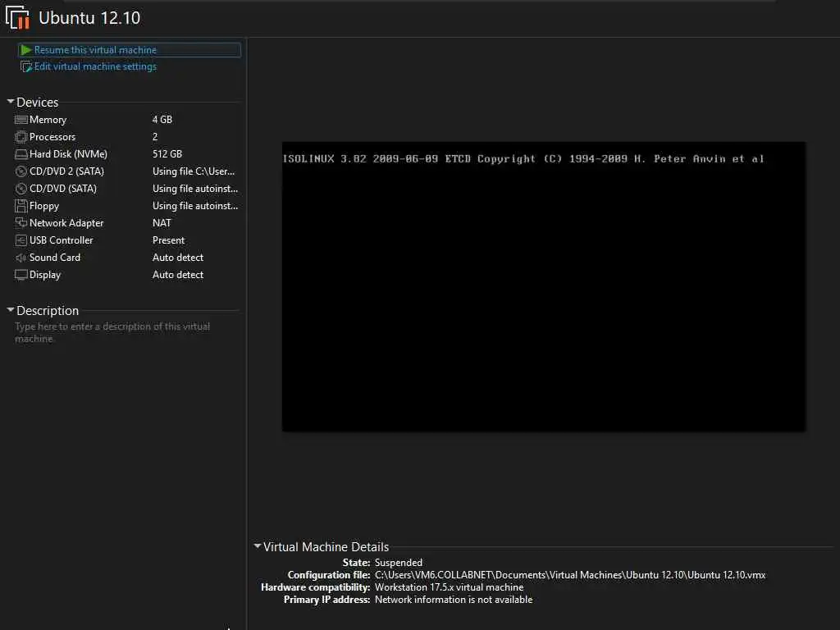Click the USB Controller label

61,240
